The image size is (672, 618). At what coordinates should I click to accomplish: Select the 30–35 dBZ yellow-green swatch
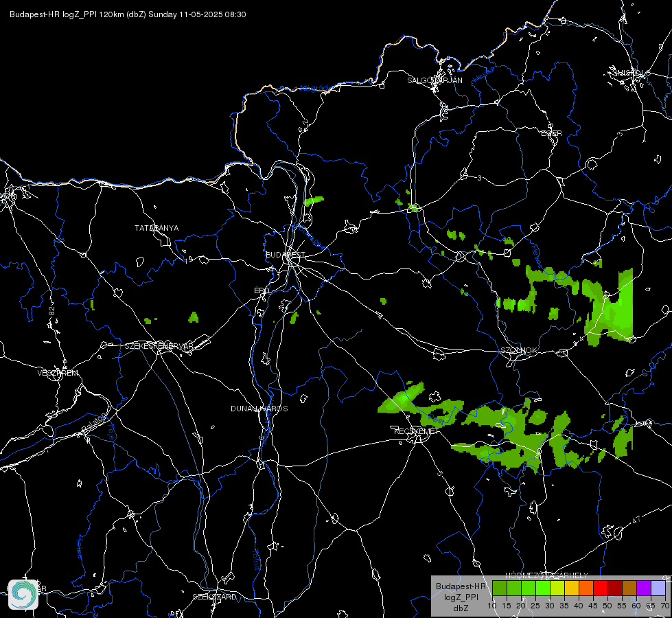(x=557, y=588)
